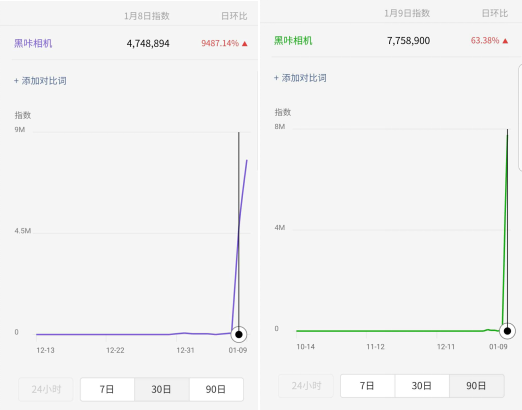522x410 pixels.
Task: Select the 90日 range in left panel
Action: tap(216, 389)
